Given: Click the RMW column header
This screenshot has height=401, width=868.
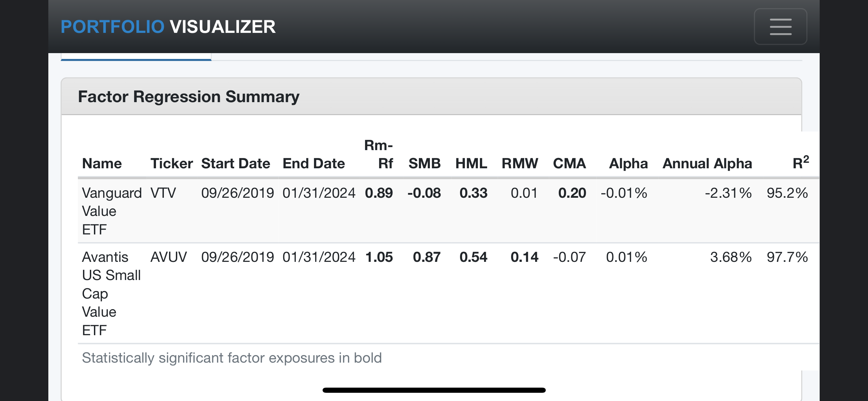Looking at the screenshot, I should click(520, 163).
